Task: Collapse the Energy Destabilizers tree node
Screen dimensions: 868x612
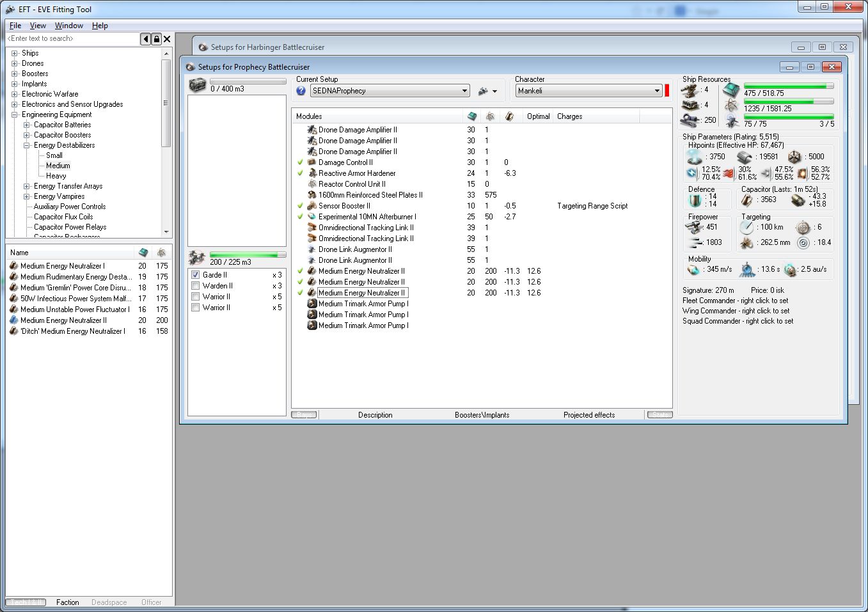Action: pyautogui.click(x=27, y=145)
